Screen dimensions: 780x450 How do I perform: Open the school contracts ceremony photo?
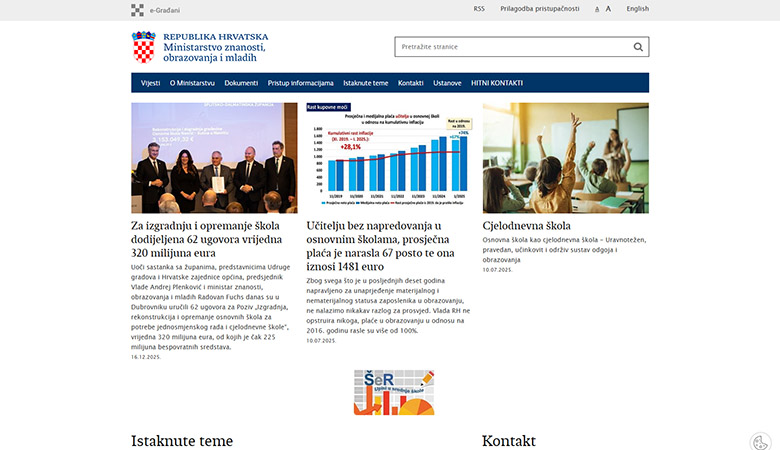coord(214,158)
